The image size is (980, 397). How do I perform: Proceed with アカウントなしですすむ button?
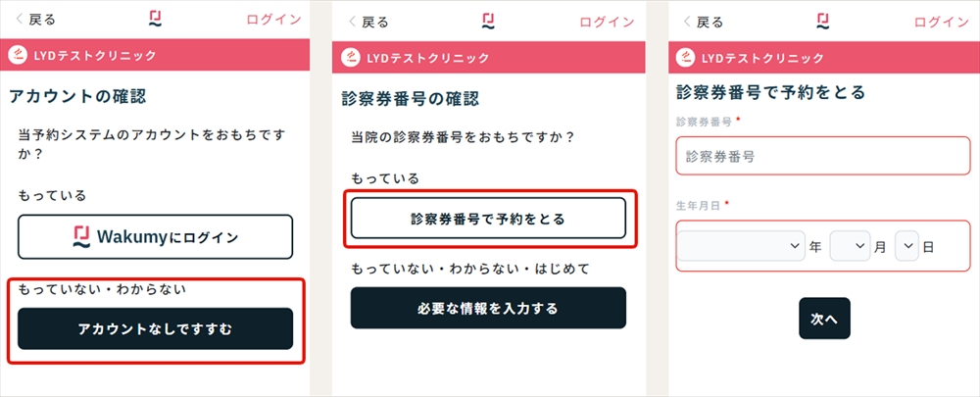pos(155,328)
